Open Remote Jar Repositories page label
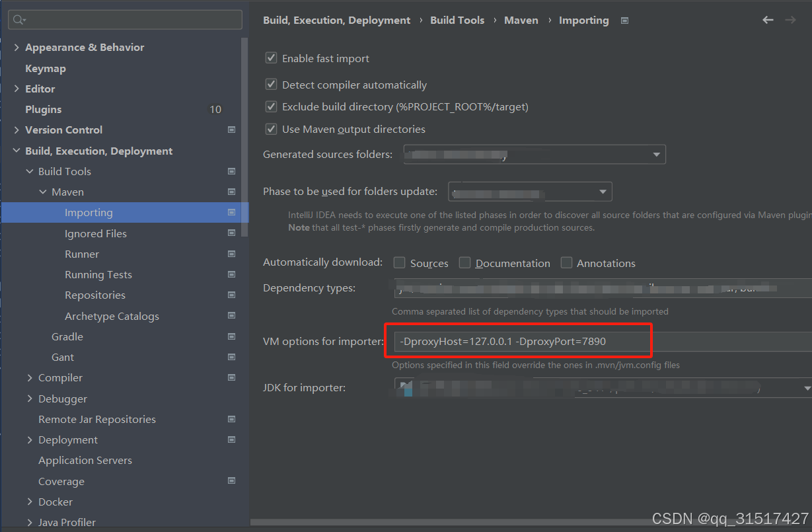Viewport: 812px width, 532px height. (x=97, y=419)
